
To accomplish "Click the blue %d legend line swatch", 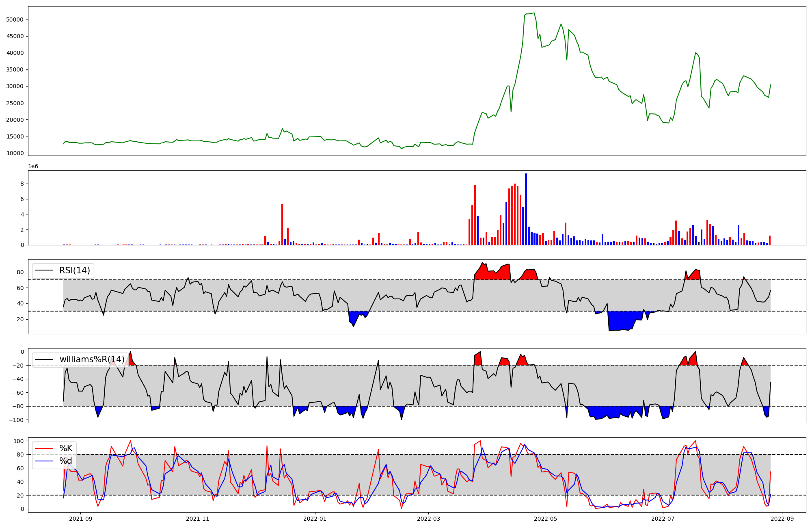I will click(44, 461).
